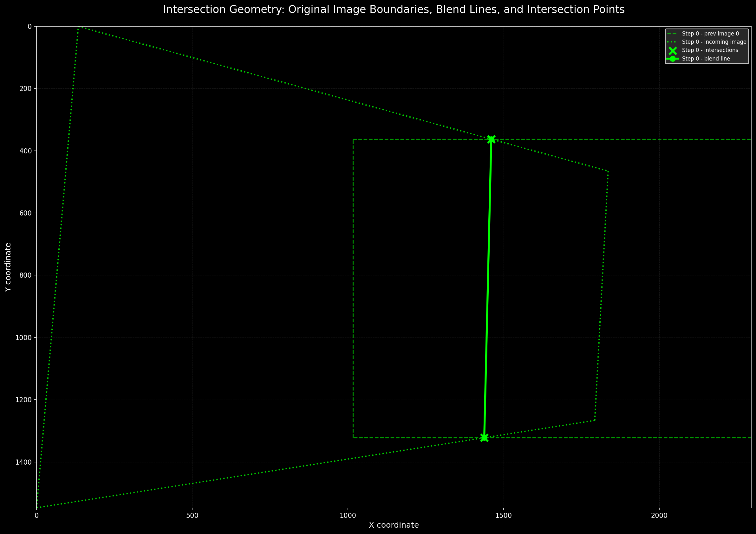
Task: Click the y-axis tick label 1400
Action: click(23, 462)
